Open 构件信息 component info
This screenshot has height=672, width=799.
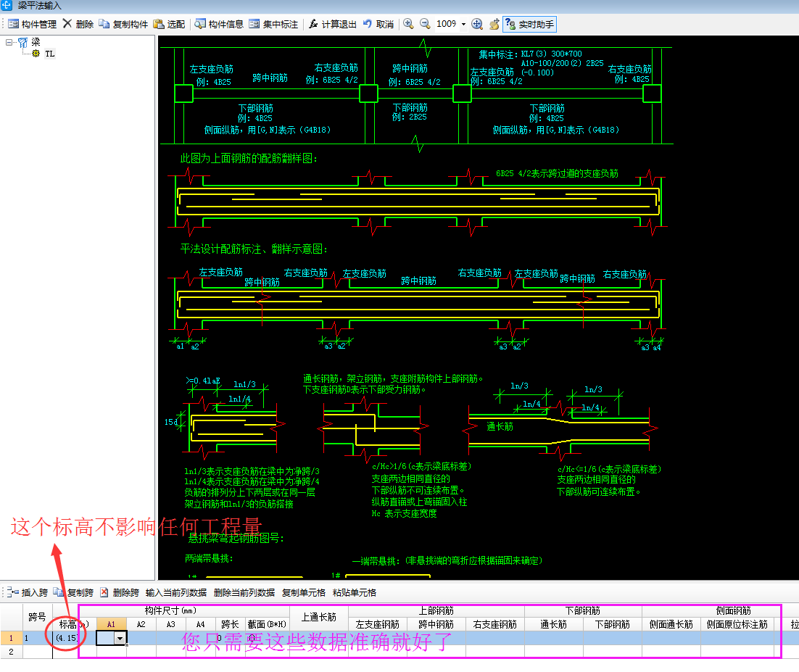(219, 24)
